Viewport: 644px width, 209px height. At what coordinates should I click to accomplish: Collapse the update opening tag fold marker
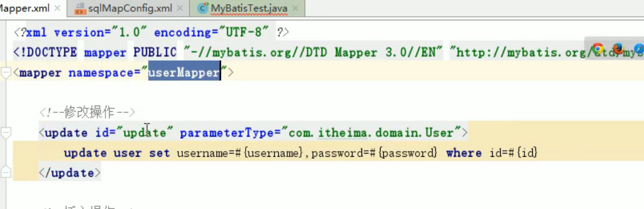point(6,132)
